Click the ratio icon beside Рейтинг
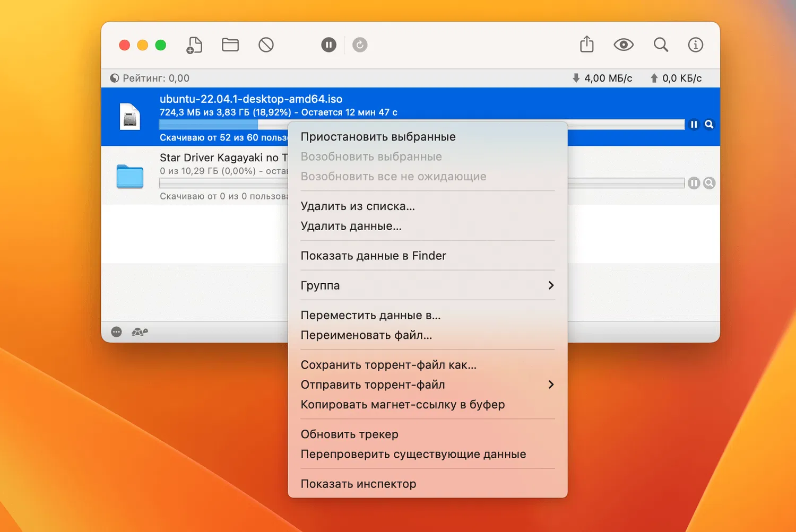Viewport: 796px width, 532px height. coord(115,78)
